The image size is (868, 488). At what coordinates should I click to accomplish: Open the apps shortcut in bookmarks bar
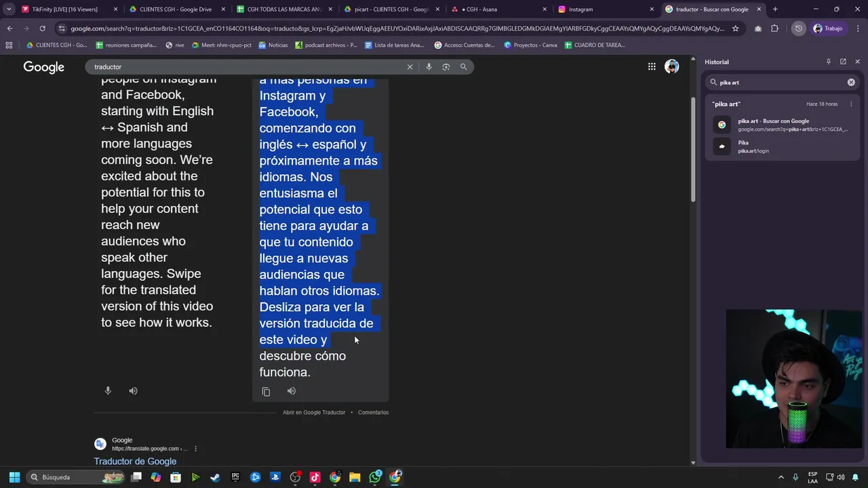pyautogui.click(x=9, y=45)
